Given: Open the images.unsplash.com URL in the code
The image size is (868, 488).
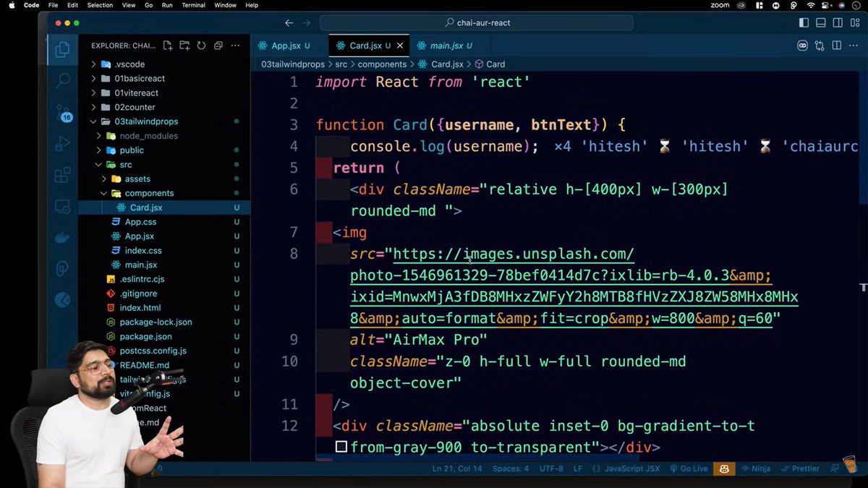Looking at the screenshot, I should click(574, 286).
